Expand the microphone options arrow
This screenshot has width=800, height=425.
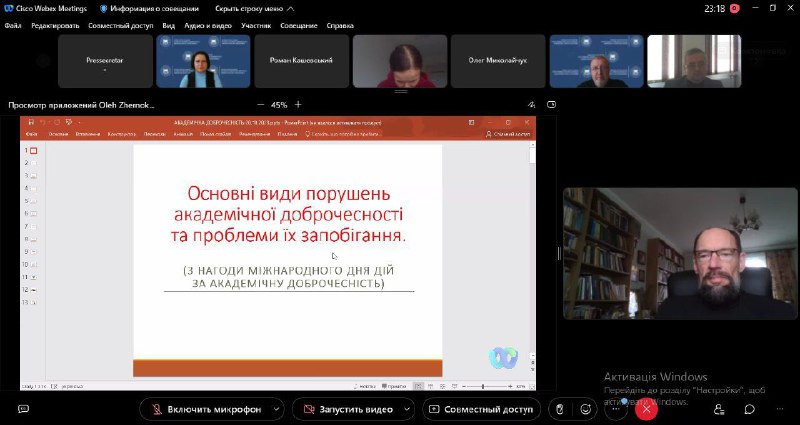(277, 409)
